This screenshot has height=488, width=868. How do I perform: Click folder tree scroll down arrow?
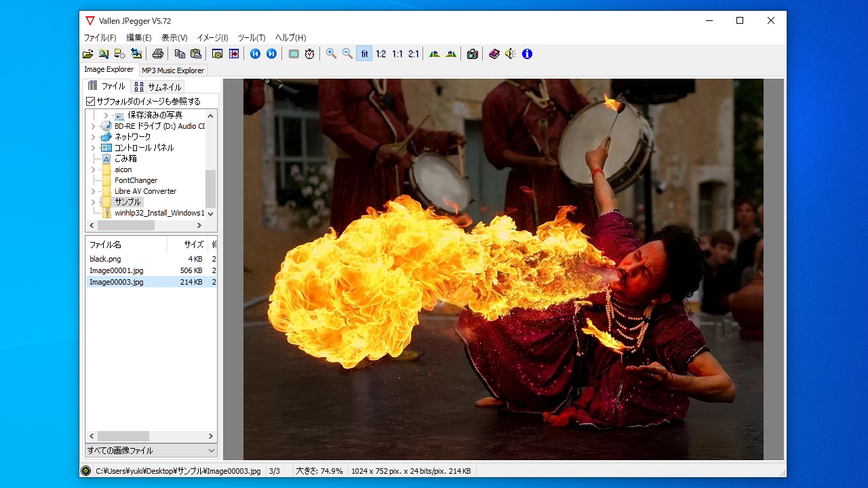click(x=210, y=213)
